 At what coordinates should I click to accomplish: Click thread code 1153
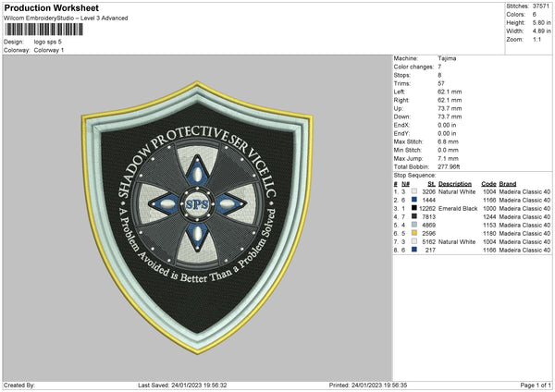489,225
